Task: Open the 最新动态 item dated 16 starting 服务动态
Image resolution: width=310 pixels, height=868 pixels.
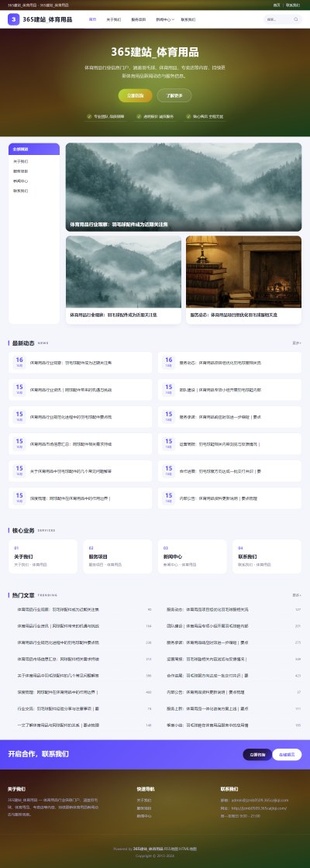Action: tap(229, 363)
